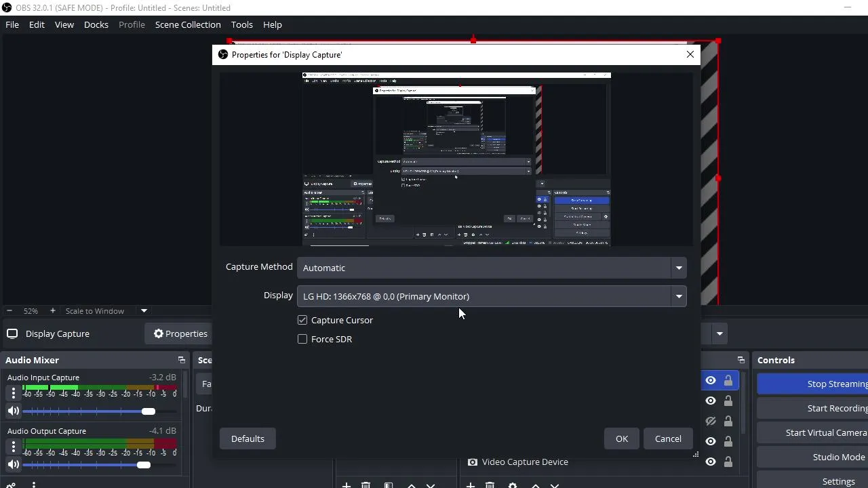This screenshot has height=488, width=868.
Task: Open the Tools menu
Action: (242, 24)
